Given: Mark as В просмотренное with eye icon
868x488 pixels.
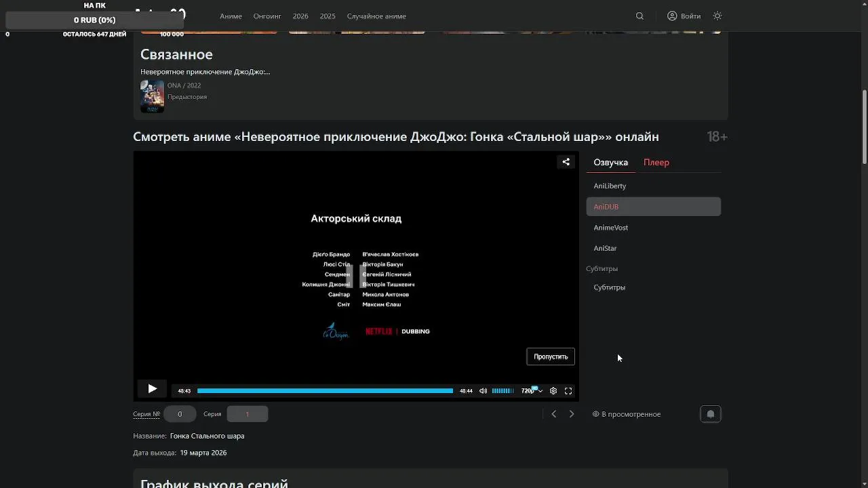Looking at the screenshot, I should (627, 414).
